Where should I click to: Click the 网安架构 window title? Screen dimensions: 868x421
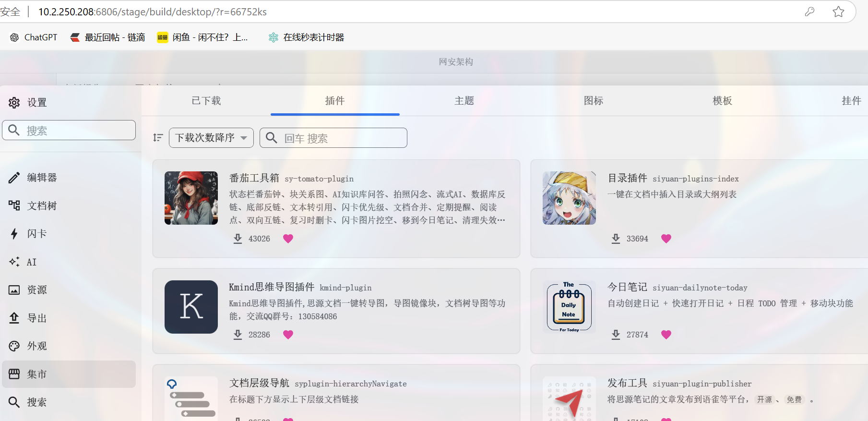pyautogui.click(x=456, y=62)
